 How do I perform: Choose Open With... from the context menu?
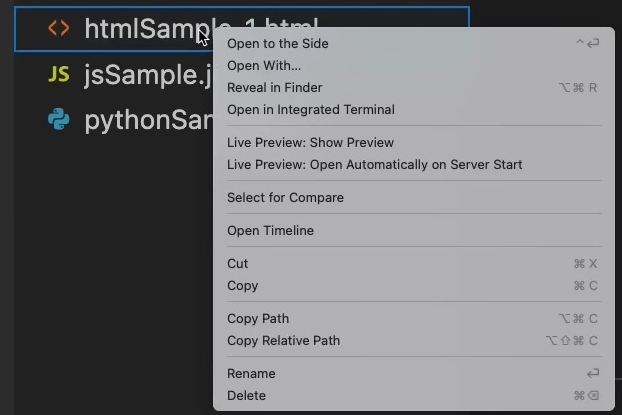click(414, 65)
